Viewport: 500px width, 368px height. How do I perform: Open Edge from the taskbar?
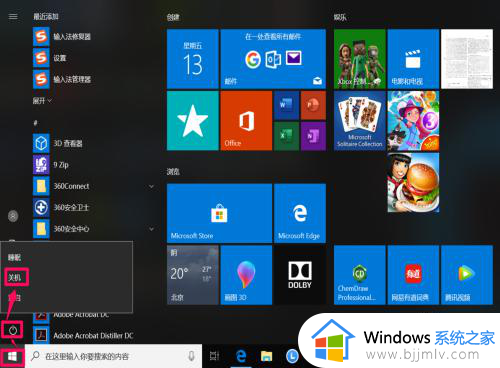[x=241, y=356]
